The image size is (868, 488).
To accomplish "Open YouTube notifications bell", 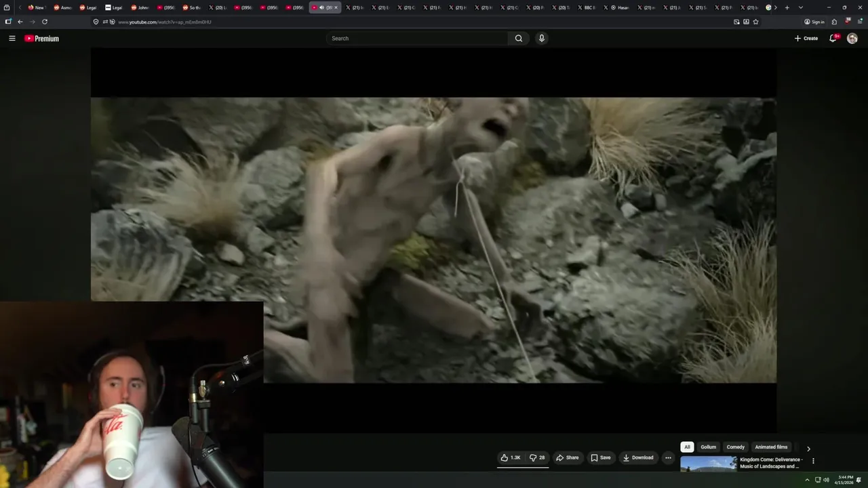I will tap(833, 39).
